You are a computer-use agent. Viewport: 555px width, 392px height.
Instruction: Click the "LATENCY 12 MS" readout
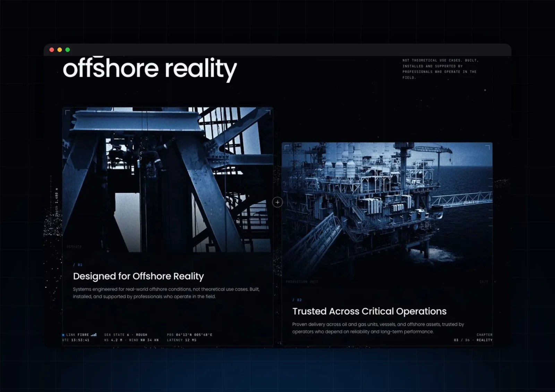click(182, 340)
